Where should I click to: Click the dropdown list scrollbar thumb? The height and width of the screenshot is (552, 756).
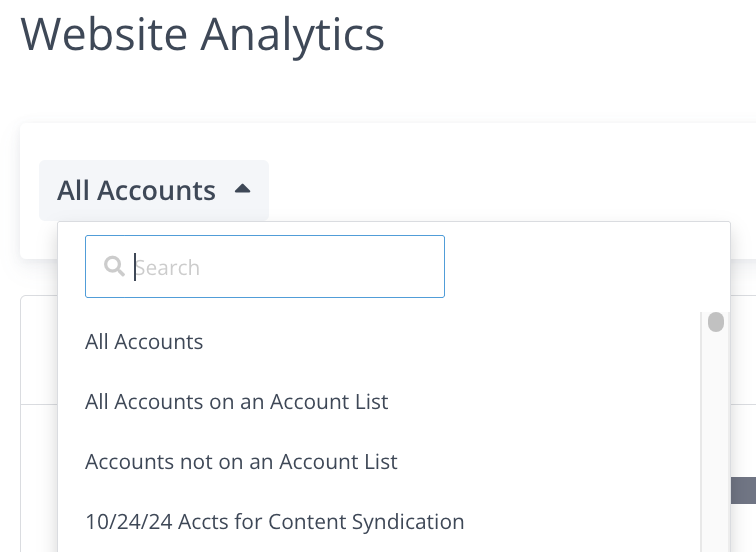click(x=716, y=322)
